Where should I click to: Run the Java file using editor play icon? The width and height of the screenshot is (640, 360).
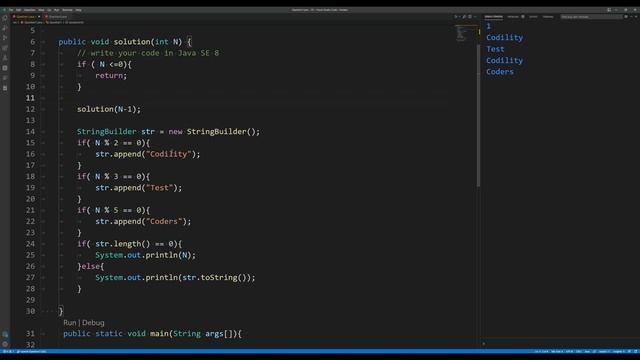[x=456, y=17]
